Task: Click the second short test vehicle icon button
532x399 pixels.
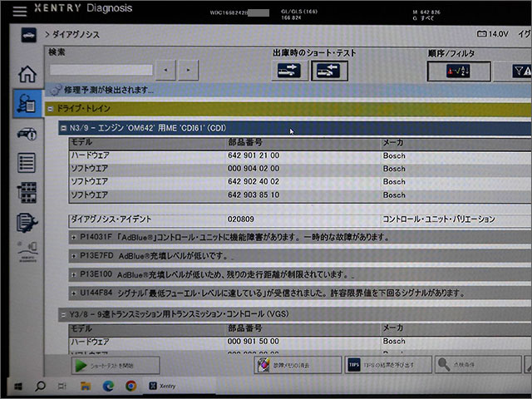Action: point(329,71)
